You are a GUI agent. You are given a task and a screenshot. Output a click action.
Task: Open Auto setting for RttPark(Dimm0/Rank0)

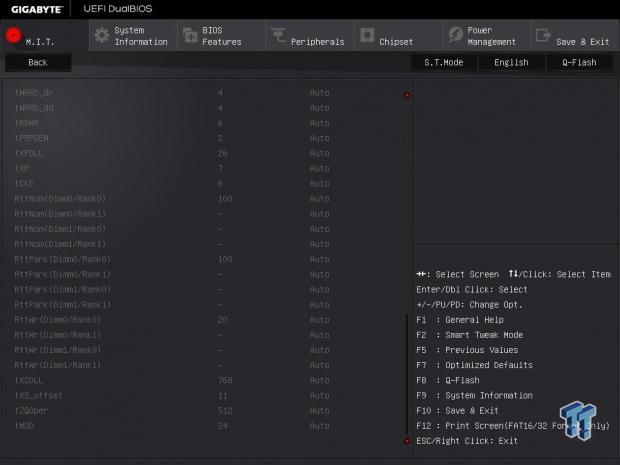(319, 259)
